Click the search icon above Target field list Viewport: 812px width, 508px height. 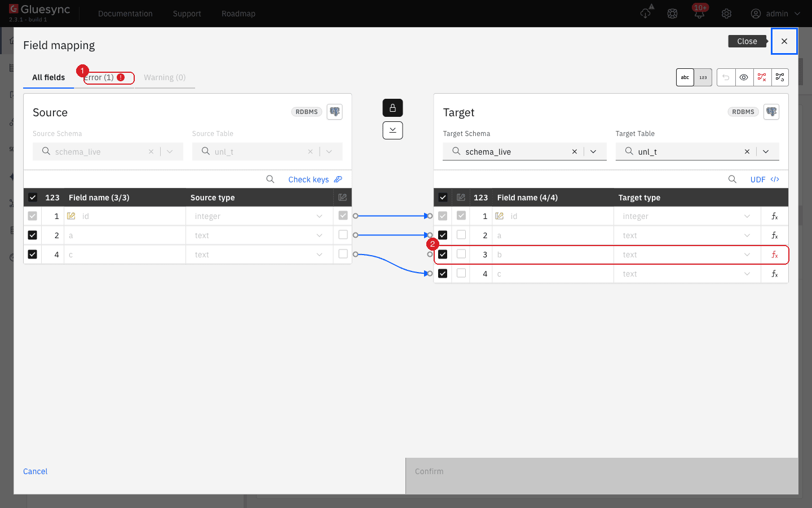click(732, 179)
